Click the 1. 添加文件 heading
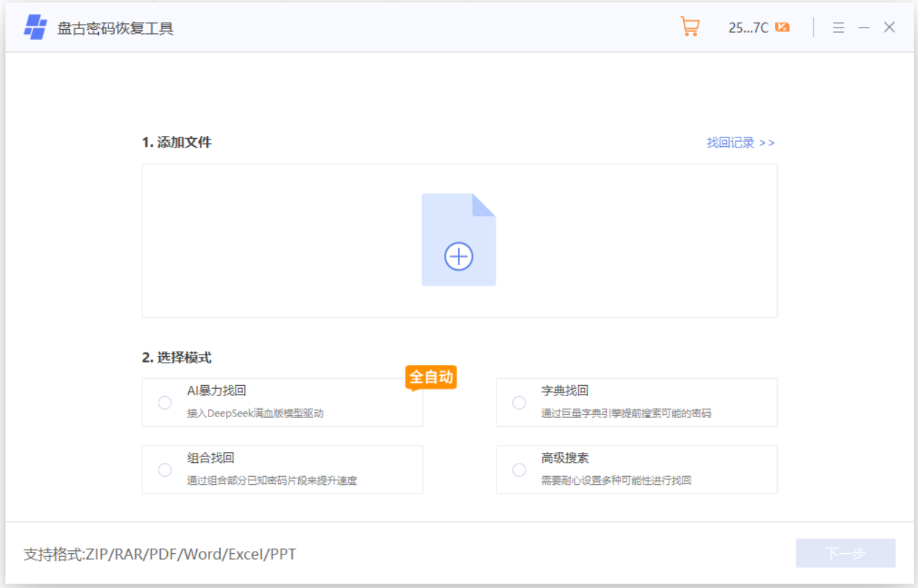The width and height of the screenshot is (918, 588). (x=177, y=142)
